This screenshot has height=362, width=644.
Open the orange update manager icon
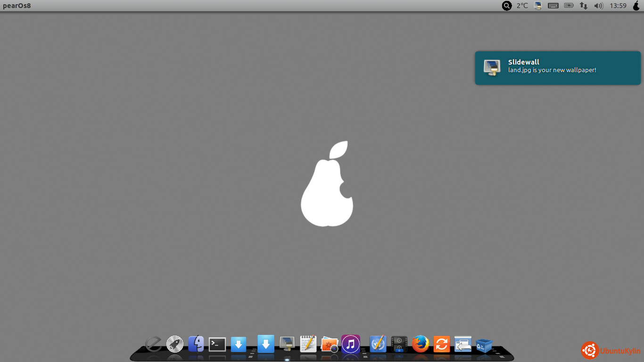tap(442, 344)
